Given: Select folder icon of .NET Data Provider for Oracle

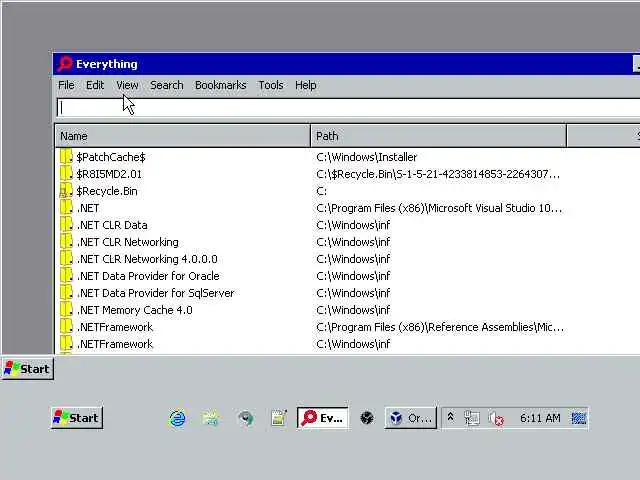Looking at the screenshot, I should point(66,276).
